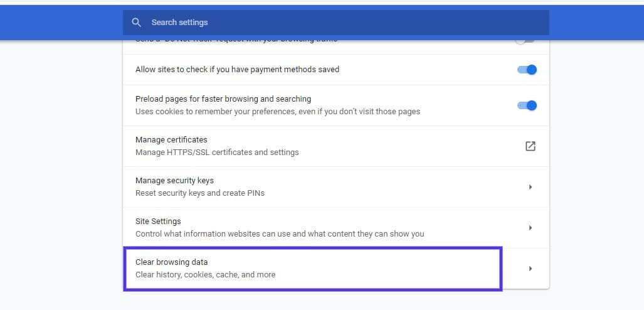
Task: Click 'Control what information websites can use' description
Action: point(280,234)
